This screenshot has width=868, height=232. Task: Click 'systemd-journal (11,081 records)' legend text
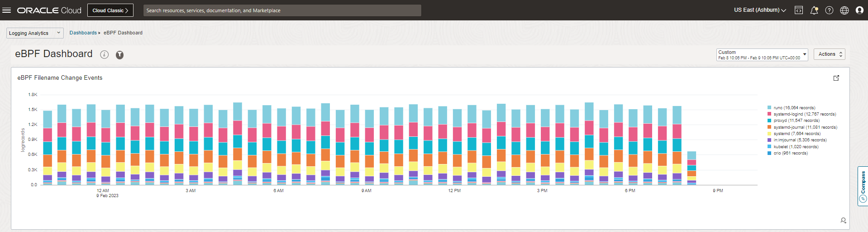805,127
